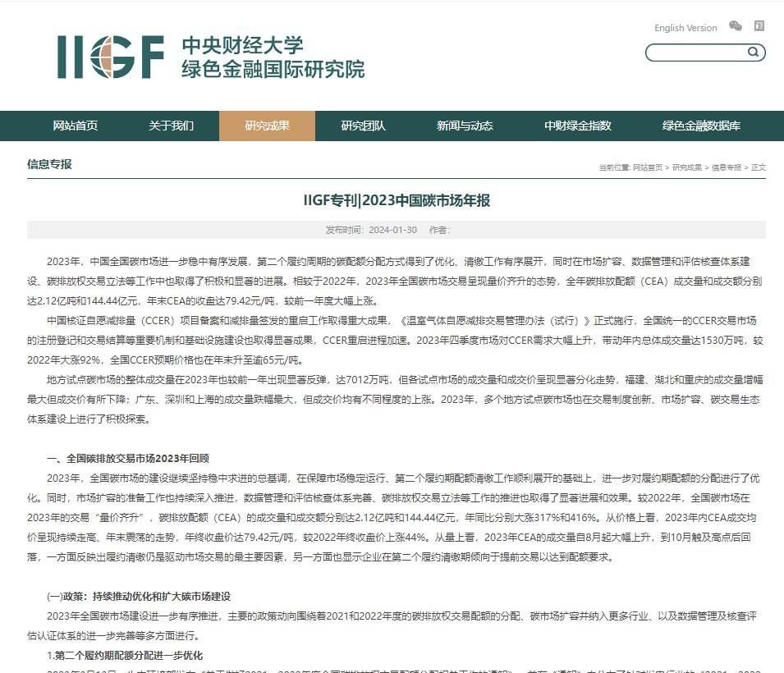Click the magnifier icon to search

pos(752,52)
